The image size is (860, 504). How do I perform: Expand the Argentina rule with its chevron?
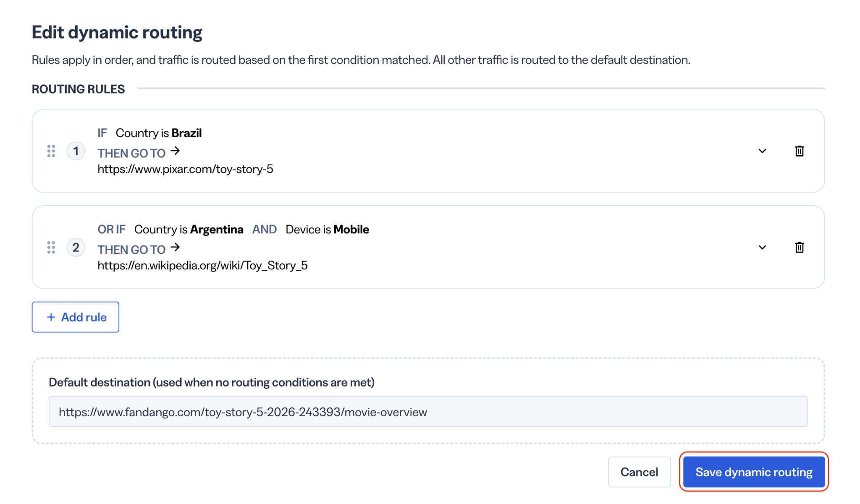(x=762, y=248)
